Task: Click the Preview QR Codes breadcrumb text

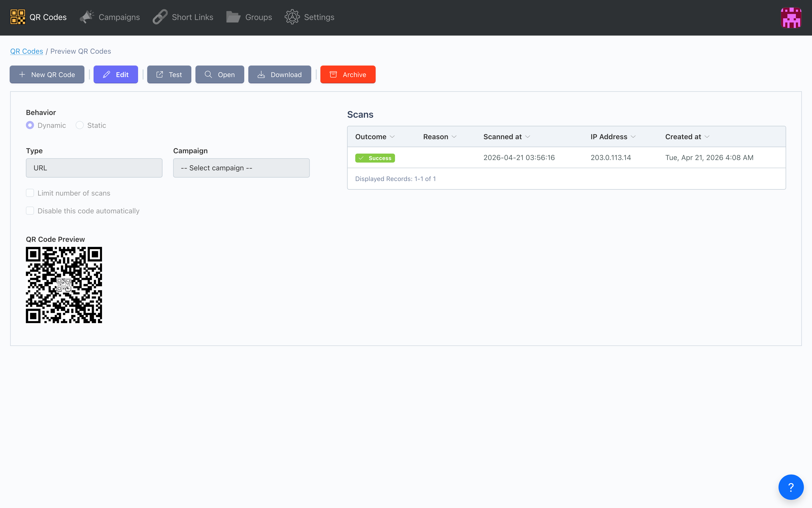Action: point(81,51)
